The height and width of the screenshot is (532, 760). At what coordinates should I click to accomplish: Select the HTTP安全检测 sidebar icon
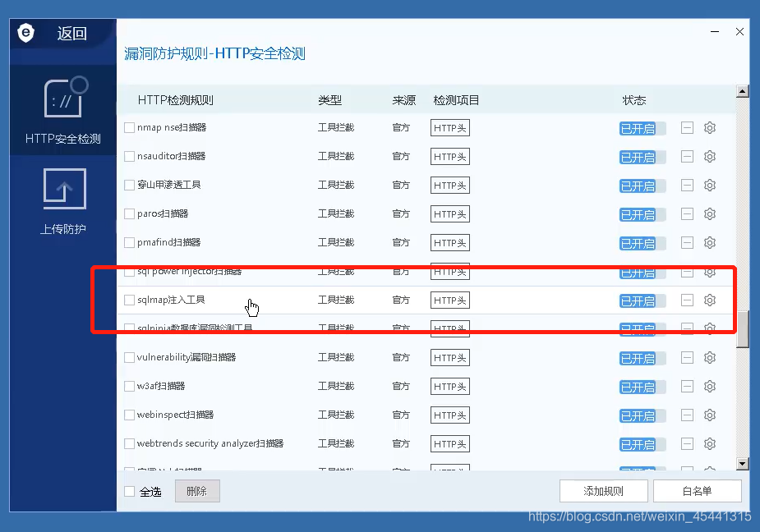coord(63,111)
